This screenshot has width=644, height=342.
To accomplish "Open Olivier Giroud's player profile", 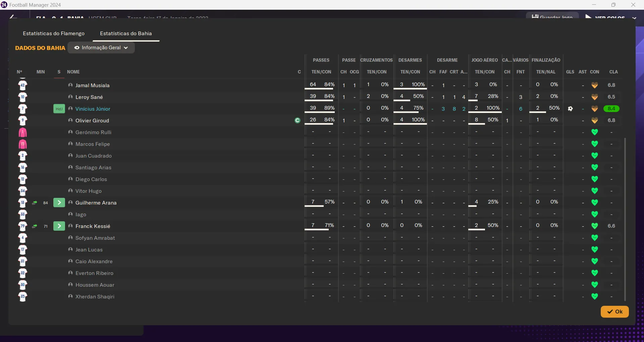I will pyautogui.click(x=92, y=121).
